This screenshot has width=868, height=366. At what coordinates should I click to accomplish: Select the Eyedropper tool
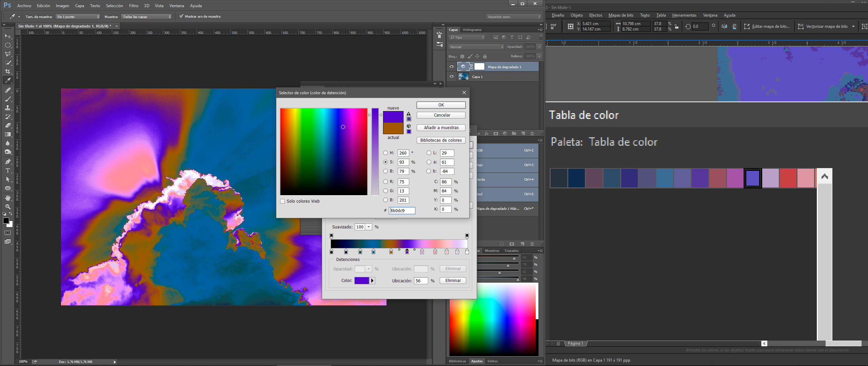click(x=7, y=80)
